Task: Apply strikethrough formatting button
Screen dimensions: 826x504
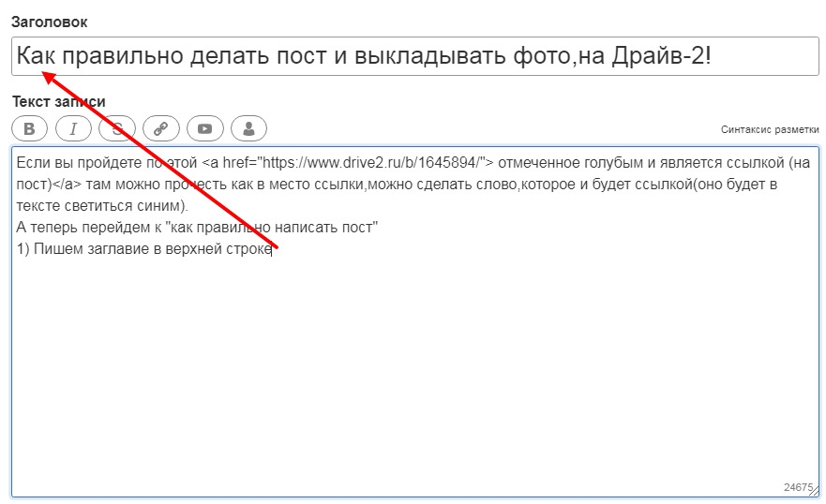Action: 117,128
